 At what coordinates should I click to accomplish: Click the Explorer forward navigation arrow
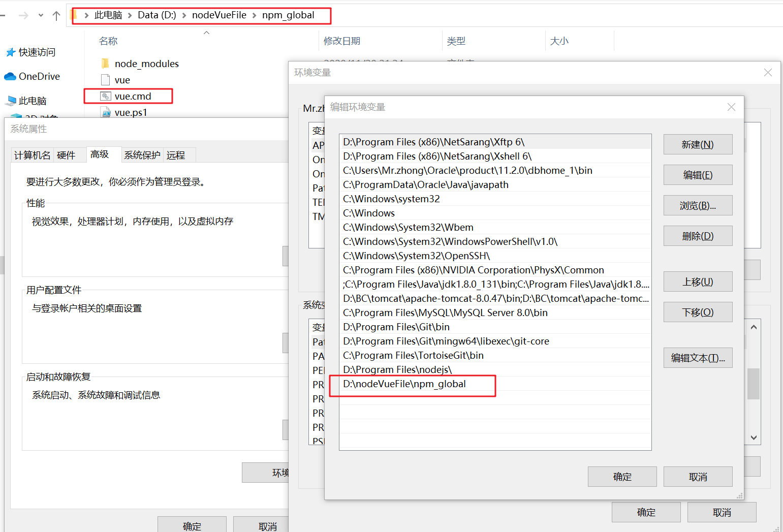click(x=23, y=16)
